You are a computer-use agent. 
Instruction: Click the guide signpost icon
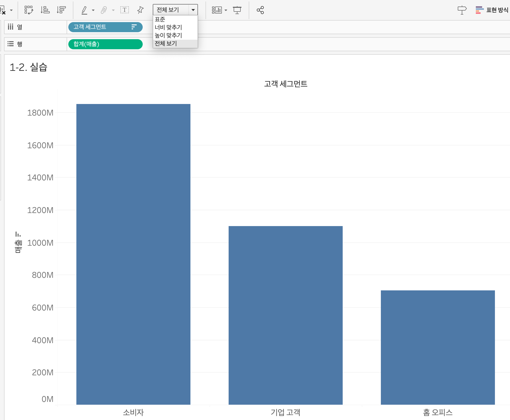pos(462,10)
